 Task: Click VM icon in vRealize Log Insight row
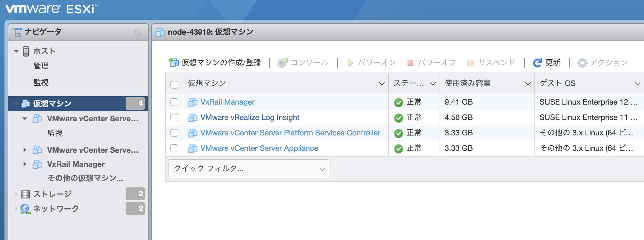(x=193, y=118)
